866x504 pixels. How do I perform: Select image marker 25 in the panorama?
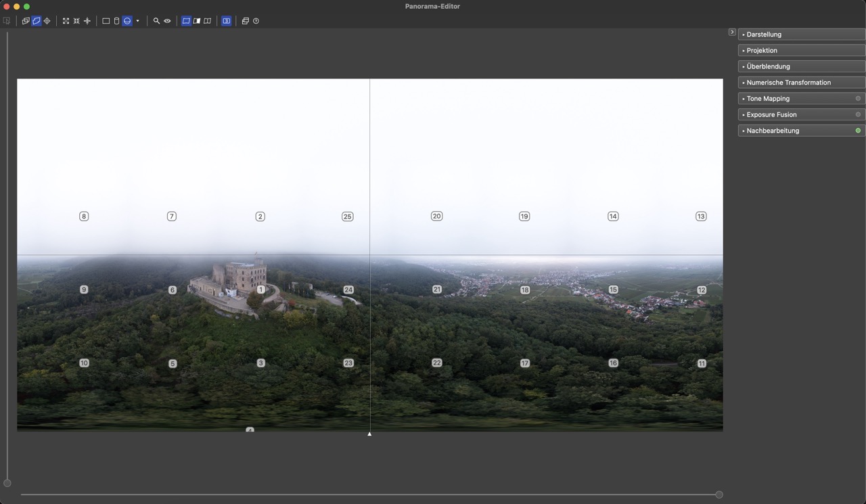(347, 216)
